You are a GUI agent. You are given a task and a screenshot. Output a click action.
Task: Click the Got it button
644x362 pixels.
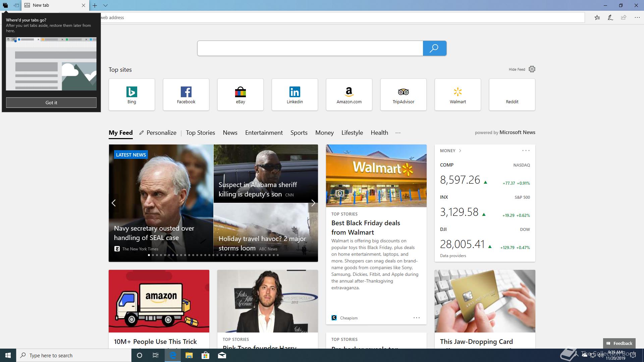(51, 103)
